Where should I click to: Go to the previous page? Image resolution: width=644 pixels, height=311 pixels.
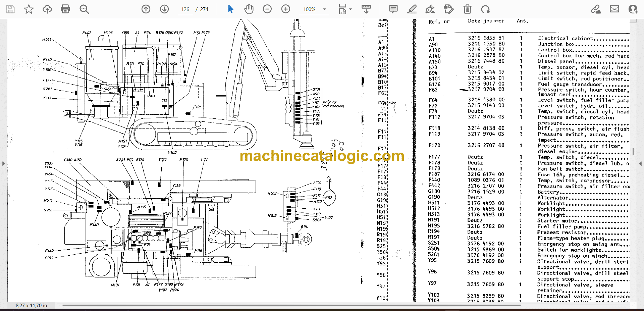[x=146, y=9]
